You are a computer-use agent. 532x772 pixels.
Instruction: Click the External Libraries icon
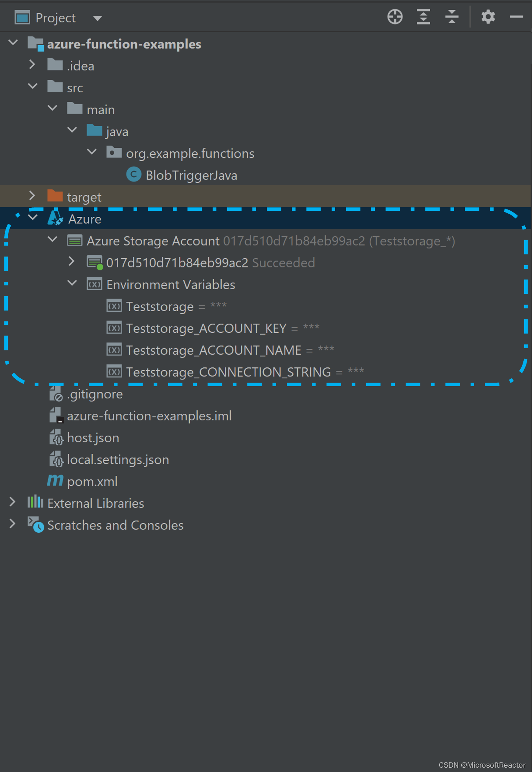tap(35, 502)
